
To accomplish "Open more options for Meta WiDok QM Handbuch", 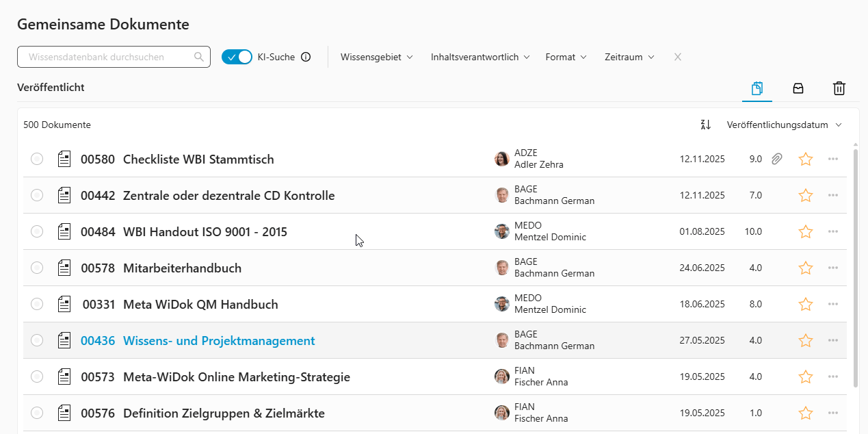I will tap(832, 304).
